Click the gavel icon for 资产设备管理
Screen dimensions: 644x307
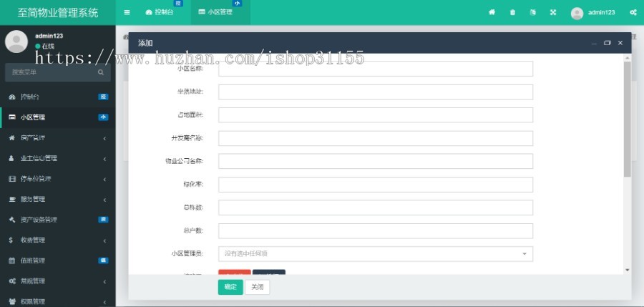[x=12, y=220]
